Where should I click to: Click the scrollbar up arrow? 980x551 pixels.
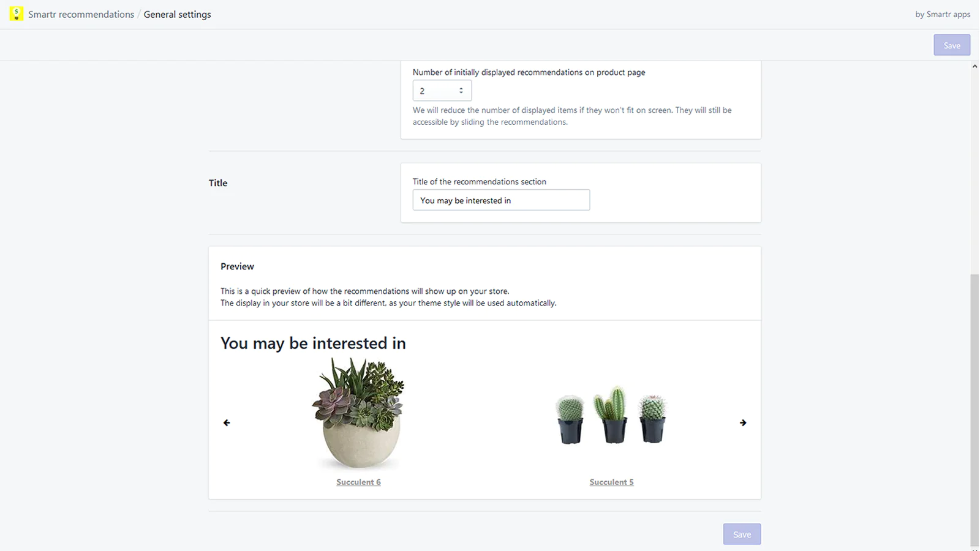[x=974, y=66]
